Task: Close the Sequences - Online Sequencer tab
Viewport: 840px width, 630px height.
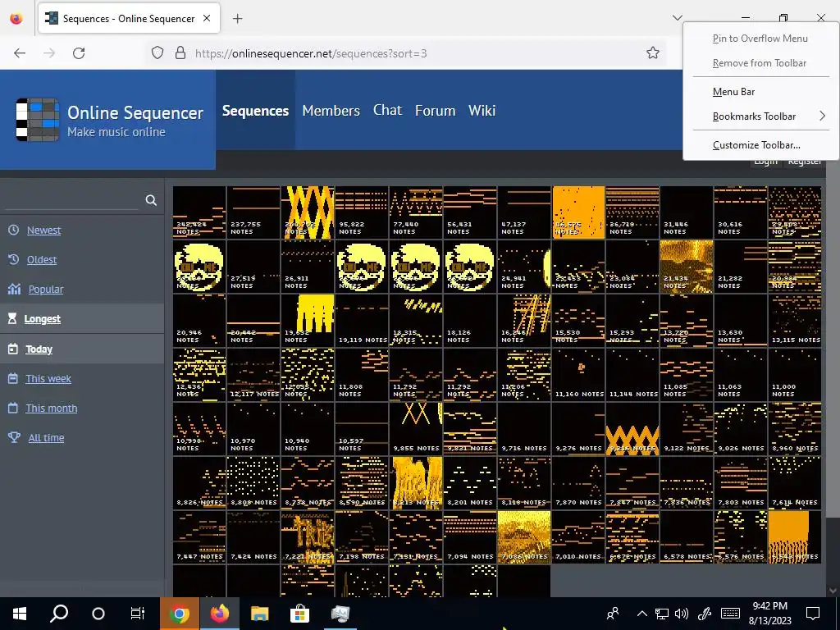Action: [x=207, y=18]
